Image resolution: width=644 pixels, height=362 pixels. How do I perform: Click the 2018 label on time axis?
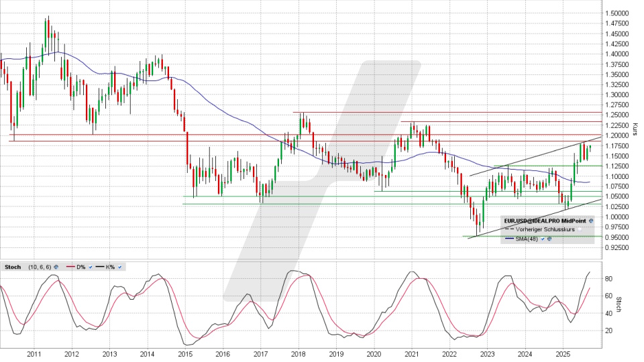tap(298, 354)
